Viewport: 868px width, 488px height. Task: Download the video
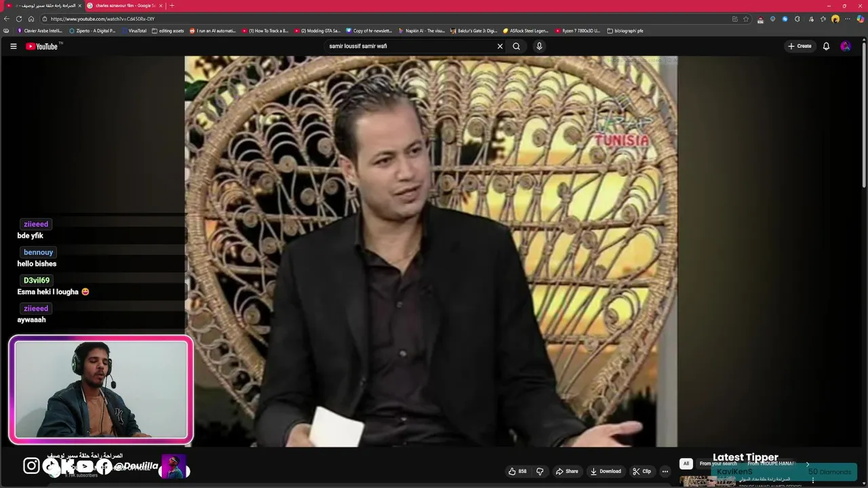tap(606, 471)
